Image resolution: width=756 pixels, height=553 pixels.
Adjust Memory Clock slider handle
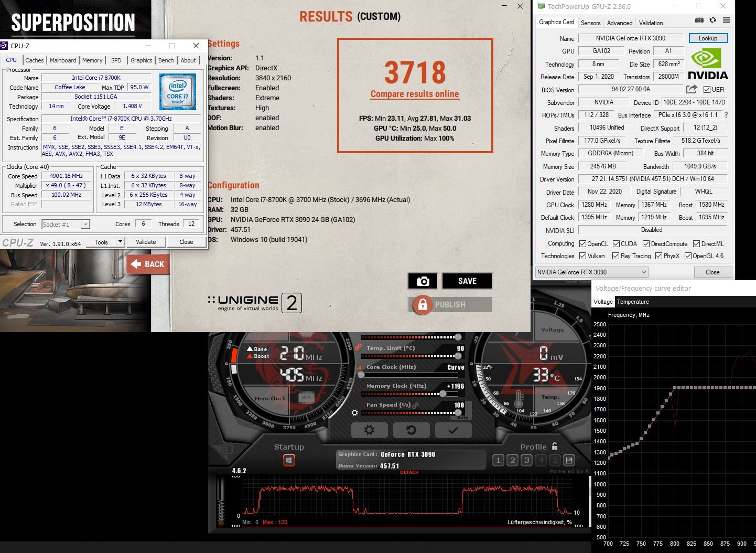pos(443,394)
